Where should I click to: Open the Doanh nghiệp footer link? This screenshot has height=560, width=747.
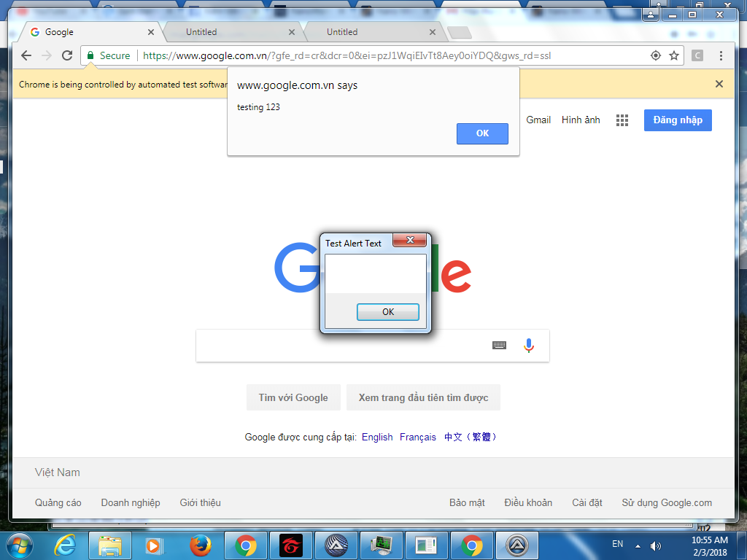131,503
